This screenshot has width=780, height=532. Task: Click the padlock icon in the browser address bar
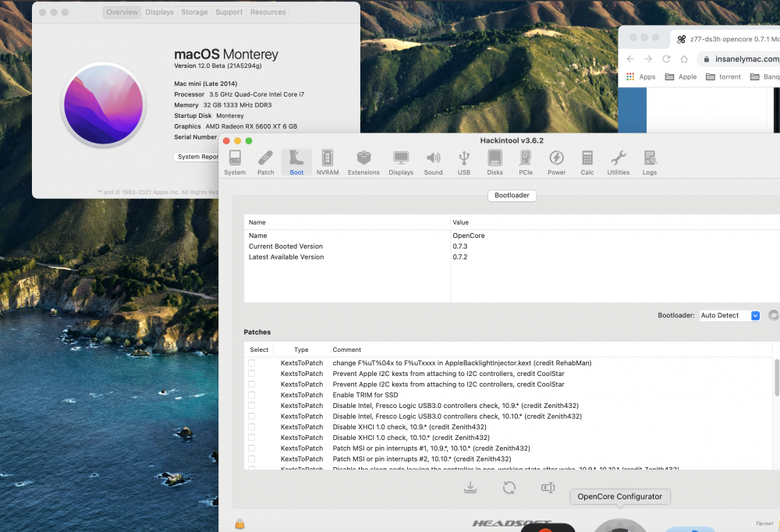(x=707, y=59)
